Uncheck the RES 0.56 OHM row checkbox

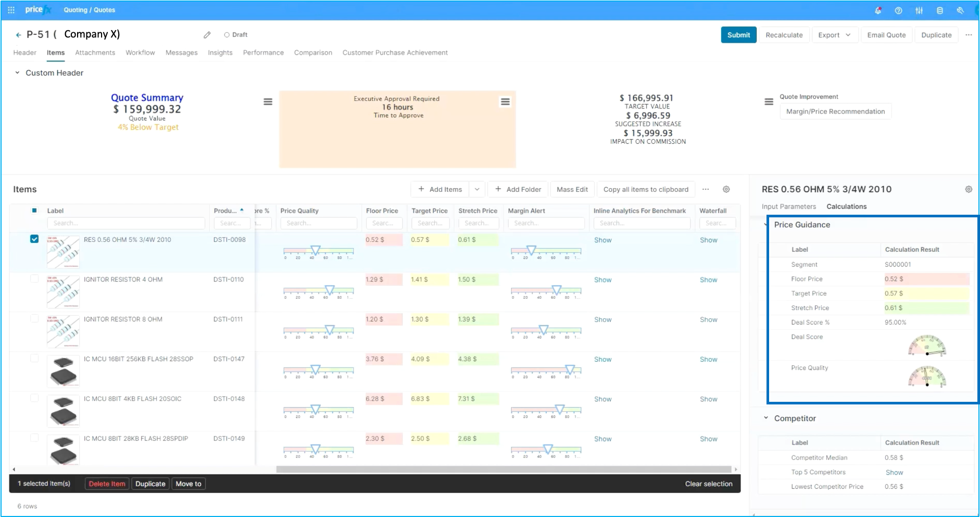pos(34,239)
